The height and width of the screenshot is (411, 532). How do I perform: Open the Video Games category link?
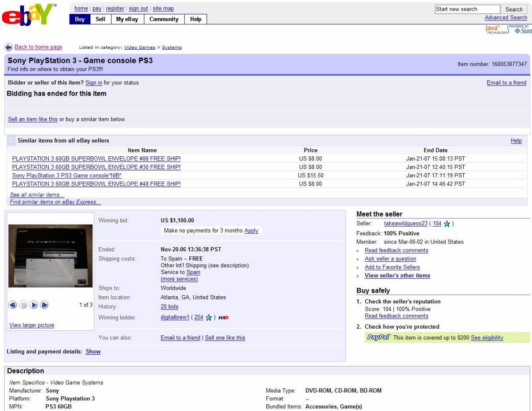tap(140, 47)
